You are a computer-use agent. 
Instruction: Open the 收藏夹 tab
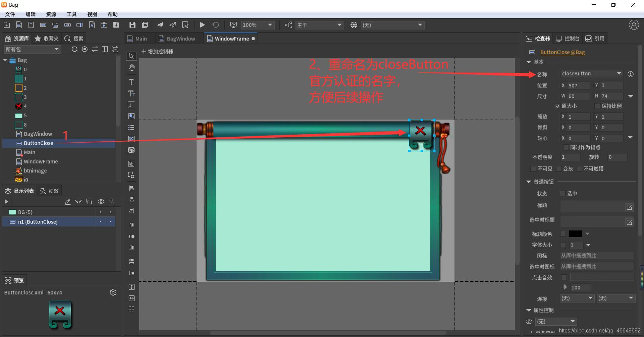[x=47, y=39]
